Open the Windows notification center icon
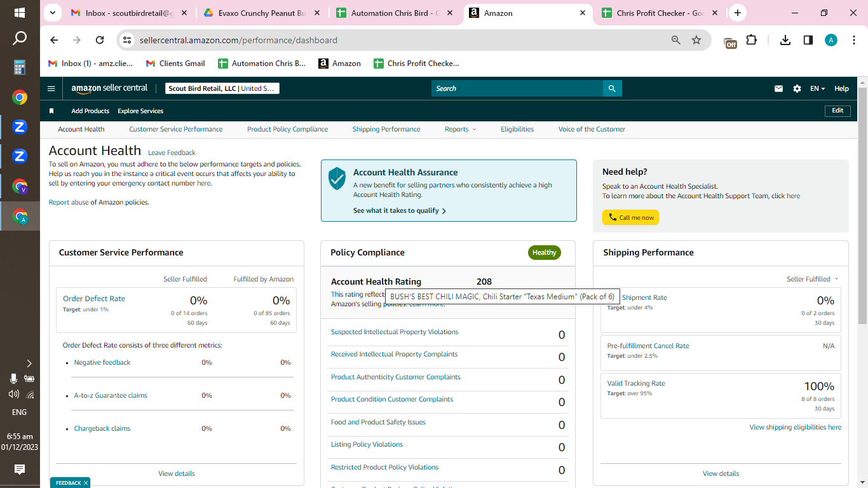The height and width of the screenshot is (488, 868). [20, 470]
